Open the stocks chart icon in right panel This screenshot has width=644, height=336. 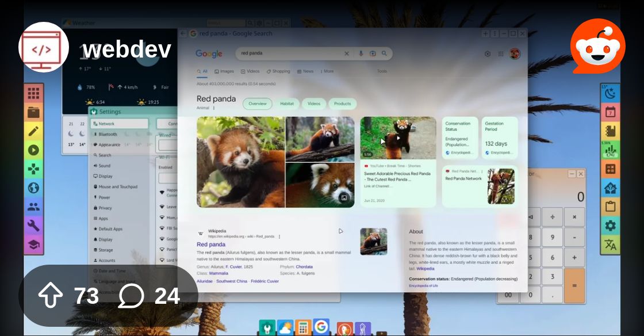(610, 150)
